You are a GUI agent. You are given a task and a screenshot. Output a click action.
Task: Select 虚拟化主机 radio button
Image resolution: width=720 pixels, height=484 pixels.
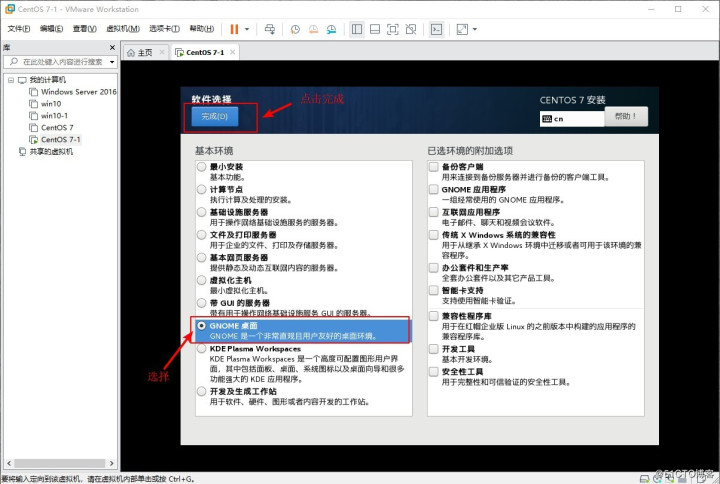point(201,280)
